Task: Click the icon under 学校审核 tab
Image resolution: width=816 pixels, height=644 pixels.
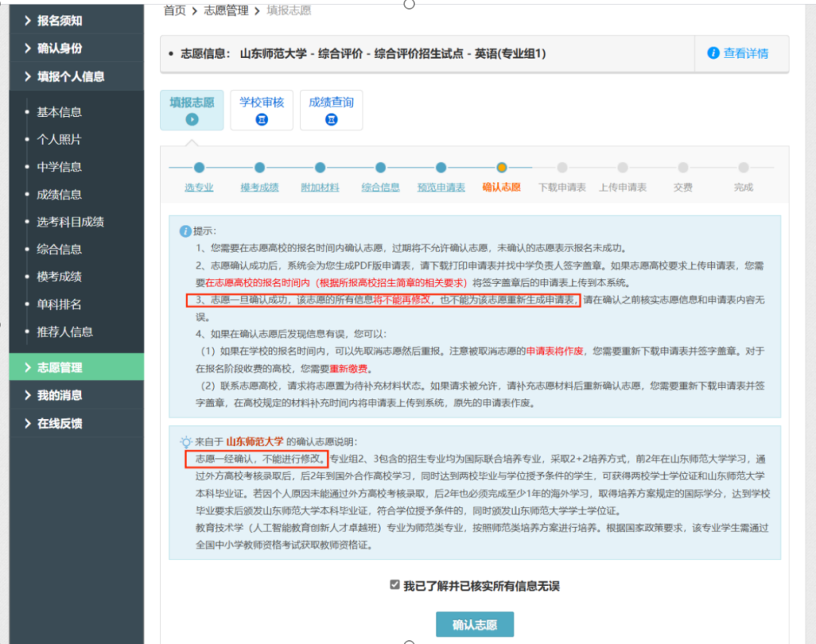Action: click(261, 119)
